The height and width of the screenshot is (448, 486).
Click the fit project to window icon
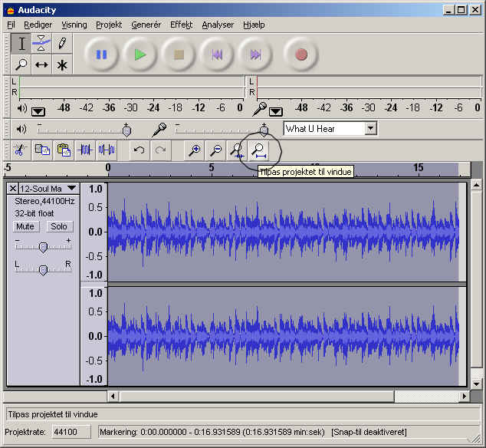tap(259, 150)
